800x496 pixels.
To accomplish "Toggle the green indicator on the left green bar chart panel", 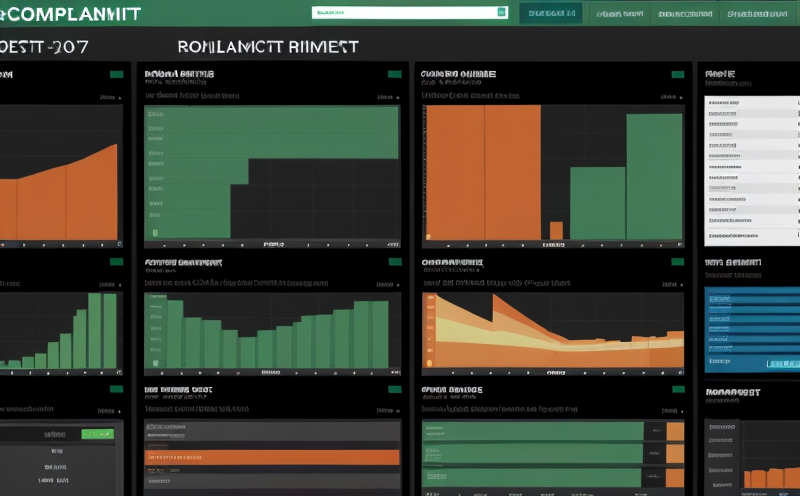I will 117,262.
